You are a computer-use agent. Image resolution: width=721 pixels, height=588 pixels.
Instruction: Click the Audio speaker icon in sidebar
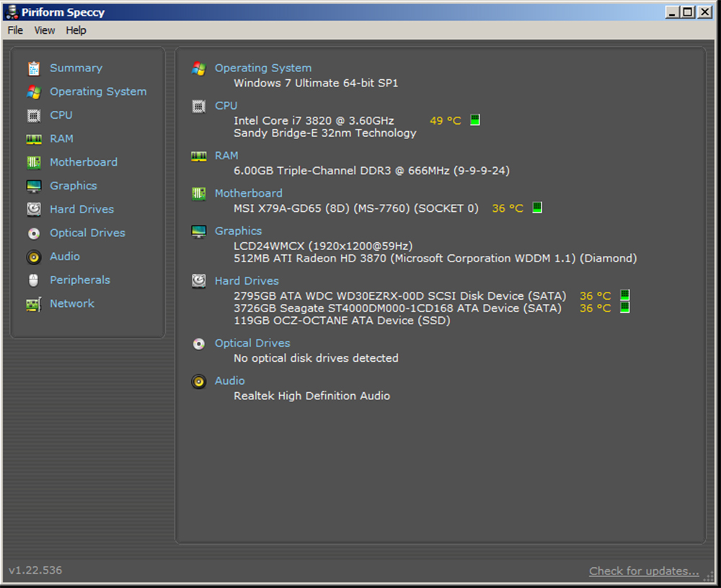coord(34,257)
